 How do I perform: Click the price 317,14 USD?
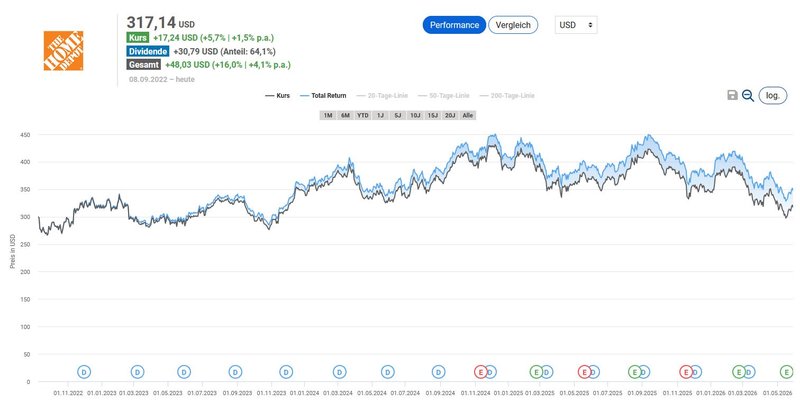(x=160, y=23)
